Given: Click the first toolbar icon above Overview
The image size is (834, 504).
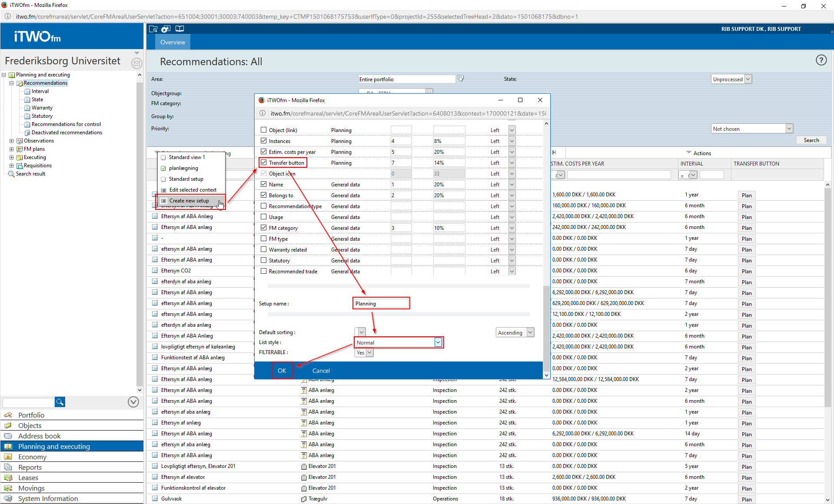Looking at the screenshot, I should [153, 29].
